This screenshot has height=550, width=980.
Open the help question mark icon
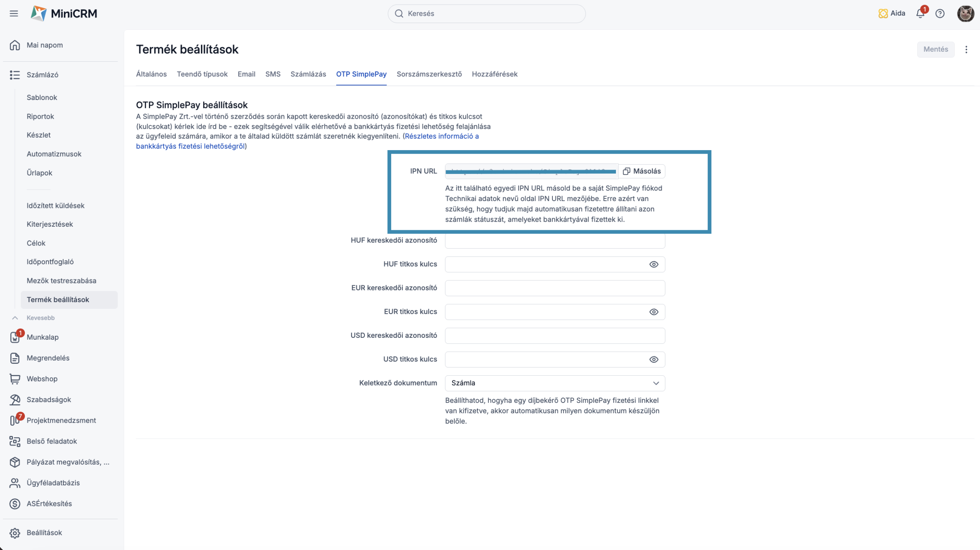pyautogui.click(x=940, y=14)
